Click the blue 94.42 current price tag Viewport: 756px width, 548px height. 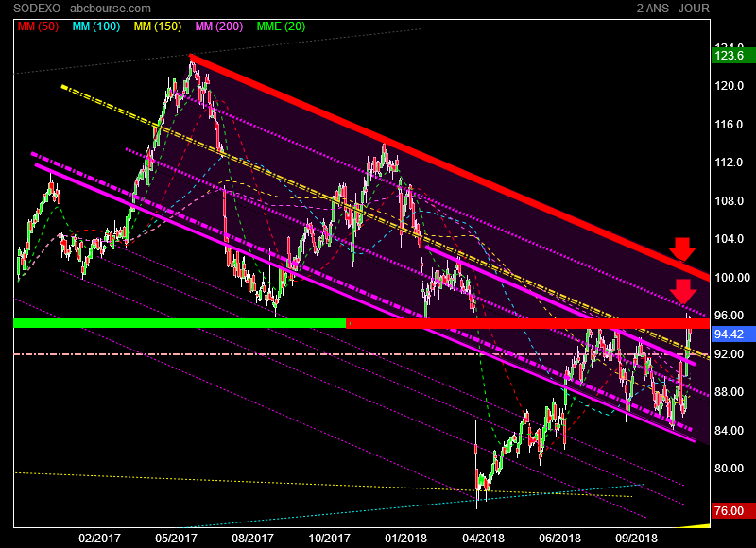(x=733, y=334)
